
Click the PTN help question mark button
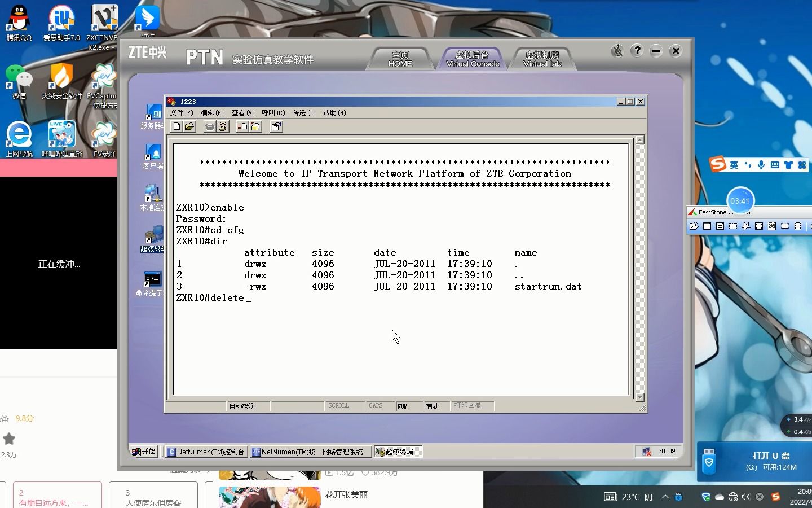(x=637, y=51)
